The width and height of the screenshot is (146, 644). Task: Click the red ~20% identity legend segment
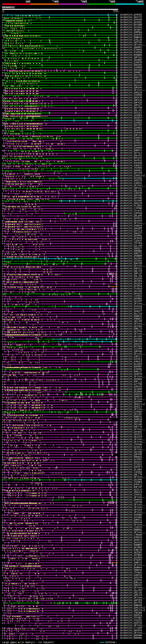[16, 4]
